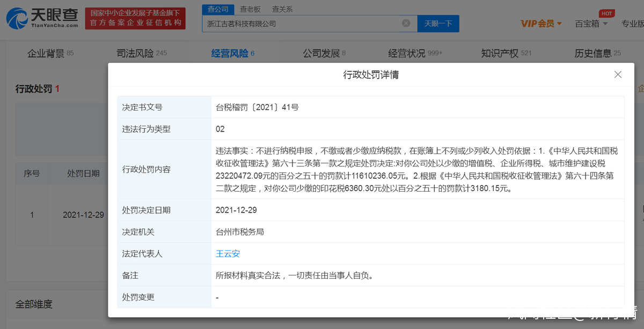Click the HOT badge above 百宝箱

[x=606, y=13]
